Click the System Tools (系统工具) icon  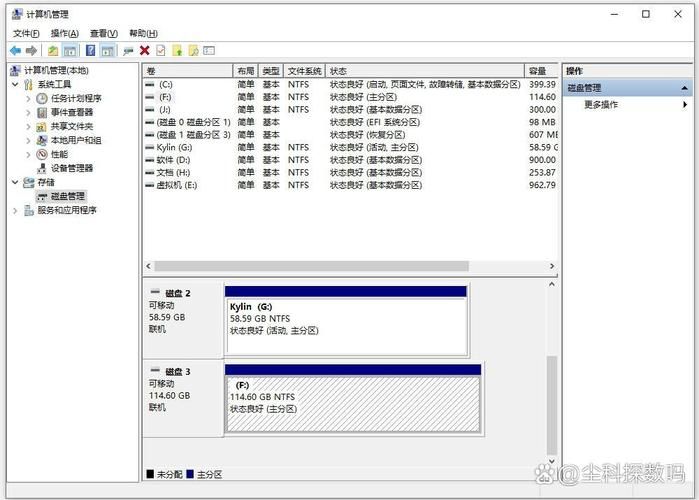coord(29,84)
